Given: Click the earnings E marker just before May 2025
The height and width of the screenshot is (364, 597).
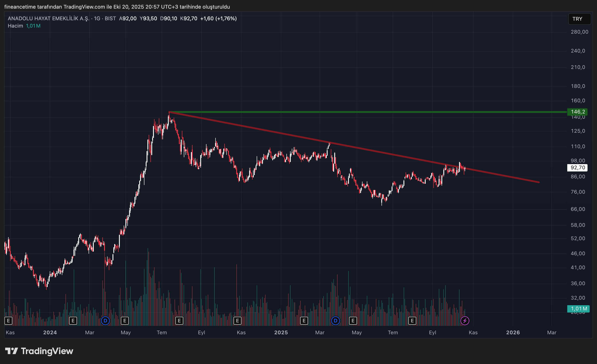Looking at the screenshot, I should coord(353,321).
